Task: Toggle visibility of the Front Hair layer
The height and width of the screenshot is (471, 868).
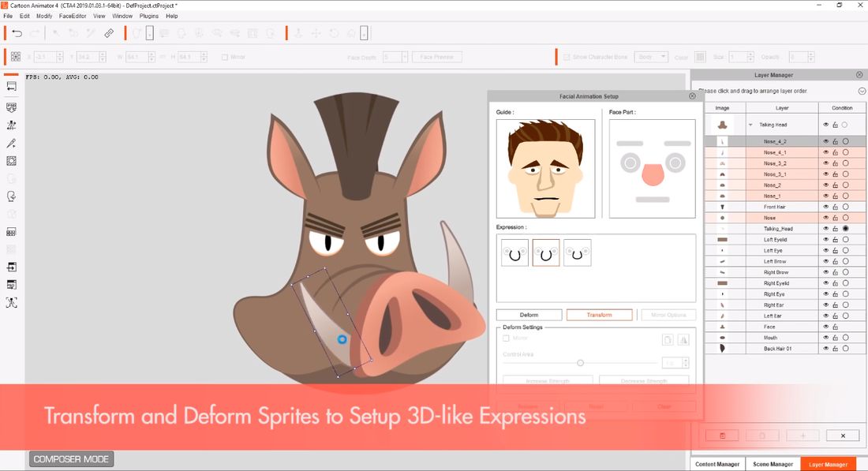Action: pyautogui.click(x=826, y=207)
